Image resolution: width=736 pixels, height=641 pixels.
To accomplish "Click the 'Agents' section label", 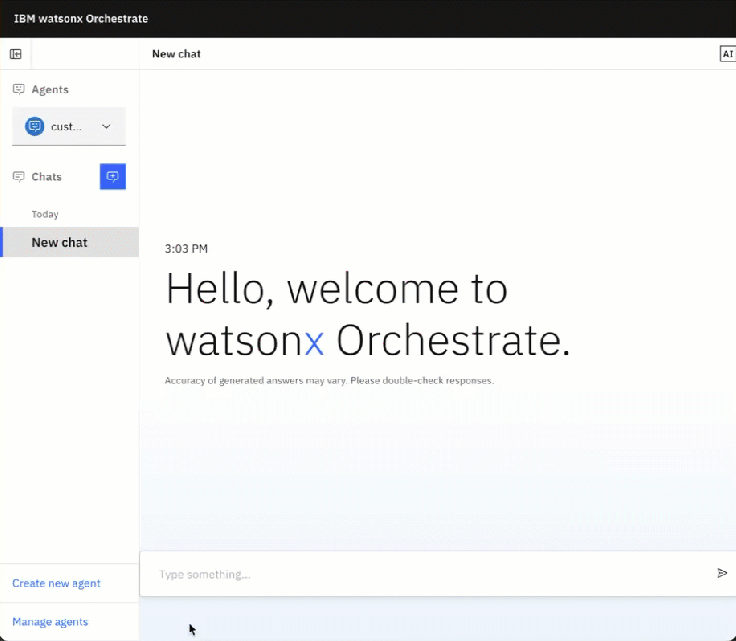I will pyautogui.click(x=50, y=89).
